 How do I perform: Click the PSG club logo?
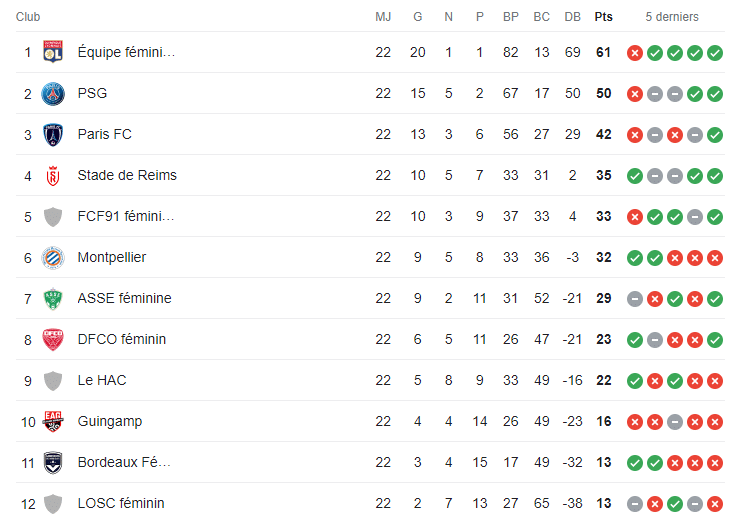53,93
